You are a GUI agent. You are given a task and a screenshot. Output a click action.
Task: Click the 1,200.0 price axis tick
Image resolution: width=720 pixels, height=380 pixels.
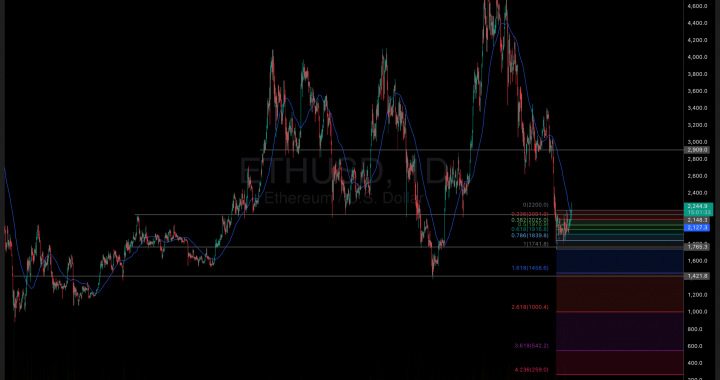[x=697, y=295]
